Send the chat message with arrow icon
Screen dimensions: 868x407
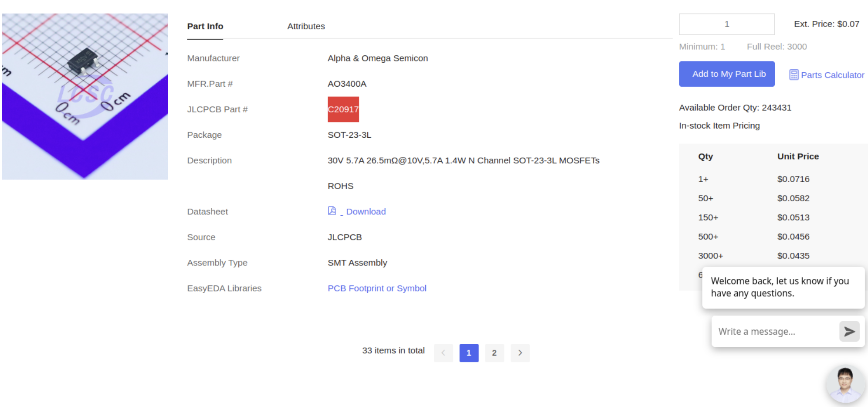(x=849, y=332)
